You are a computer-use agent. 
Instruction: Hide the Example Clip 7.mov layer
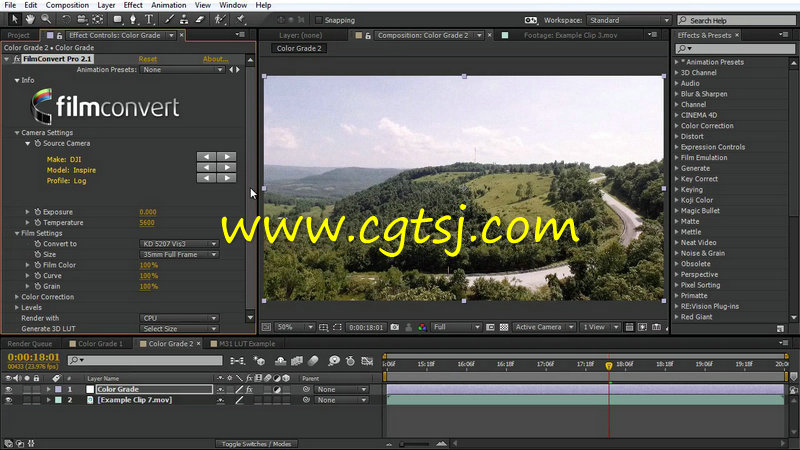click(8, 401)
